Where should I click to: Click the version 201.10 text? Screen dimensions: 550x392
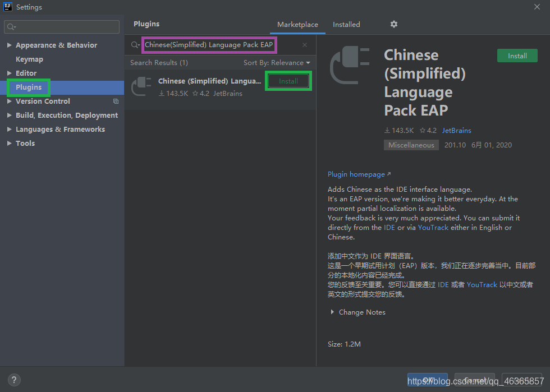click(455, 145)
